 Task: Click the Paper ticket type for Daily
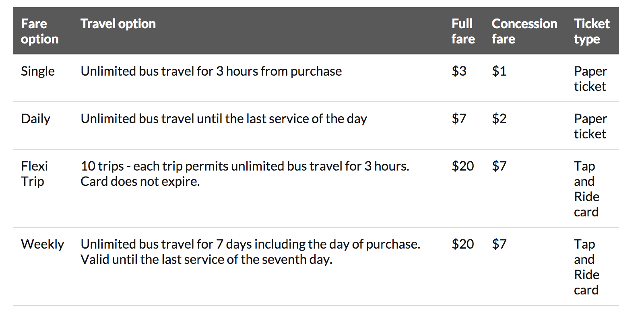coord(590,126)
